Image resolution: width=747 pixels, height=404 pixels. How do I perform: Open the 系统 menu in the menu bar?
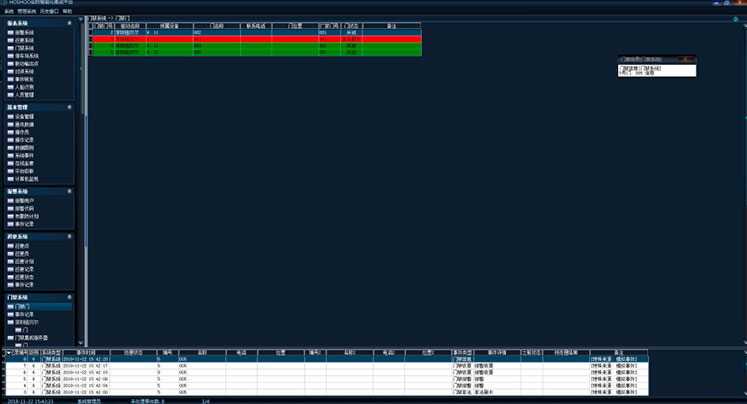[8, 11]
